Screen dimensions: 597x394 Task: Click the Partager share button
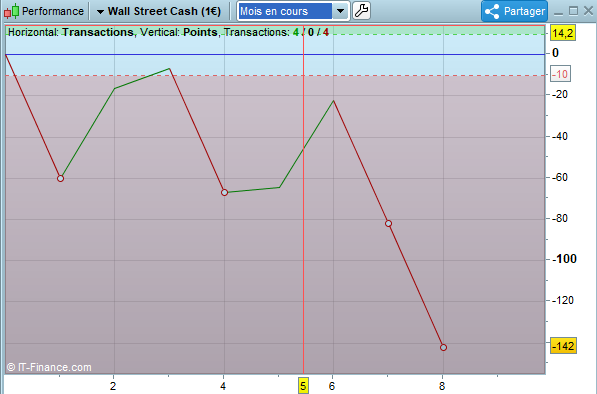(514, 11)
